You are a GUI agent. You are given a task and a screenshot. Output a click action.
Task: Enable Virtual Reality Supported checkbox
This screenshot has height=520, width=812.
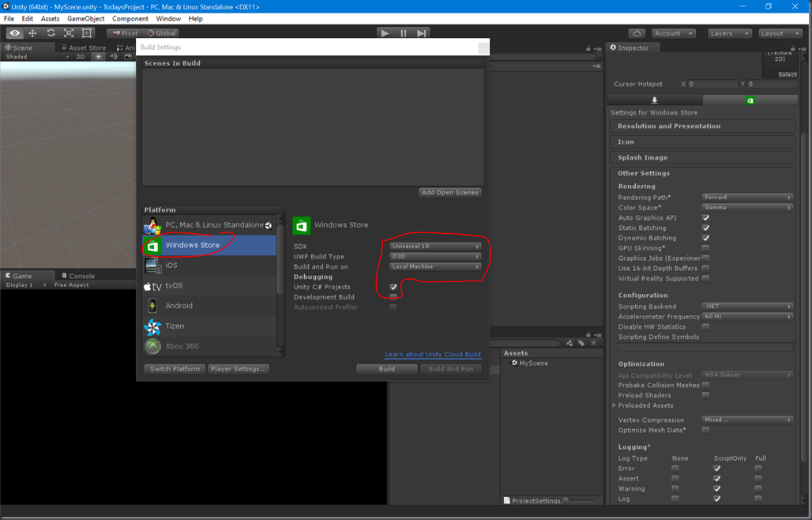pos(705,279)
